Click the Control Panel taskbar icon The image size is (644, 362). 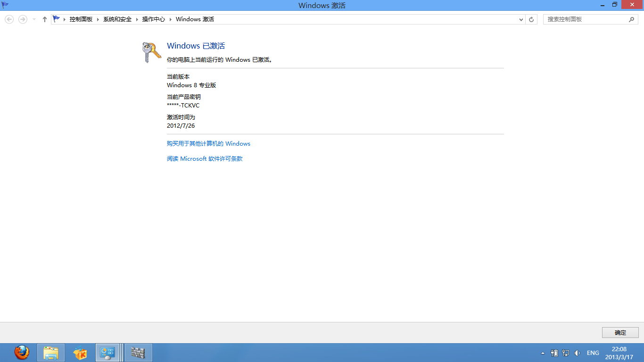point(108,353)
